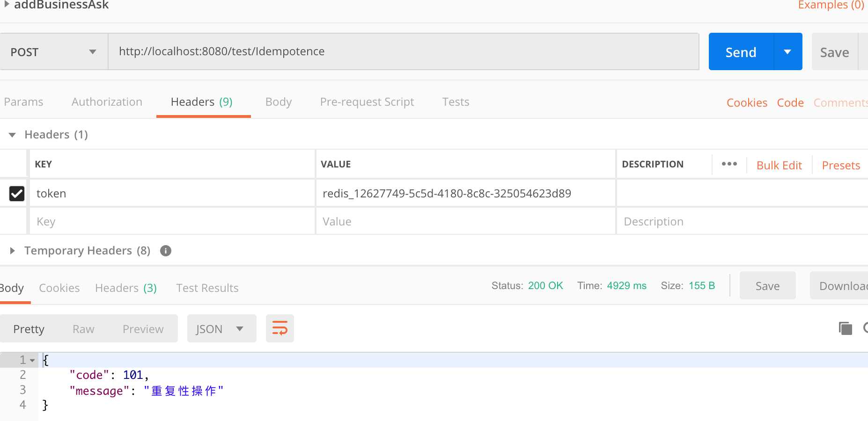The height and width of the screenshot is (421, 868).
Task: Open the Send button dropdown arrow
Action: pyautogui.click(x=787, y=52)
